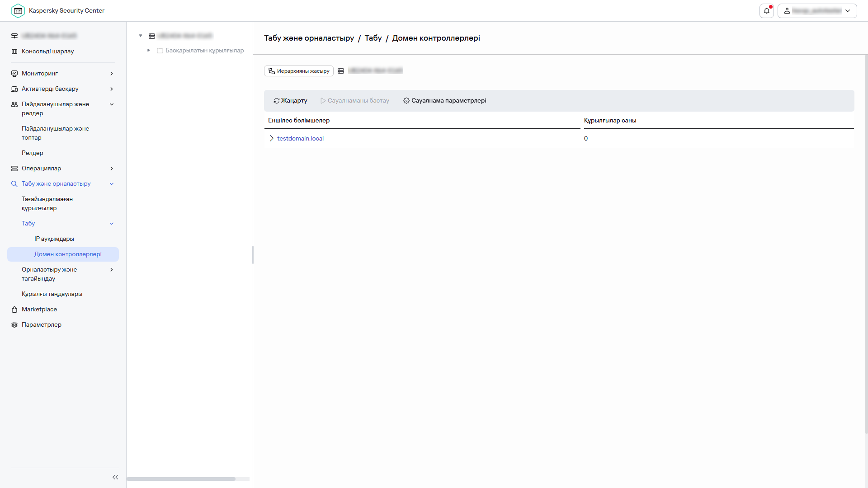This screenshot has width=868, height=488.
Task: Click the Marketplace bag icon
Action: click(x=14, y=310)
